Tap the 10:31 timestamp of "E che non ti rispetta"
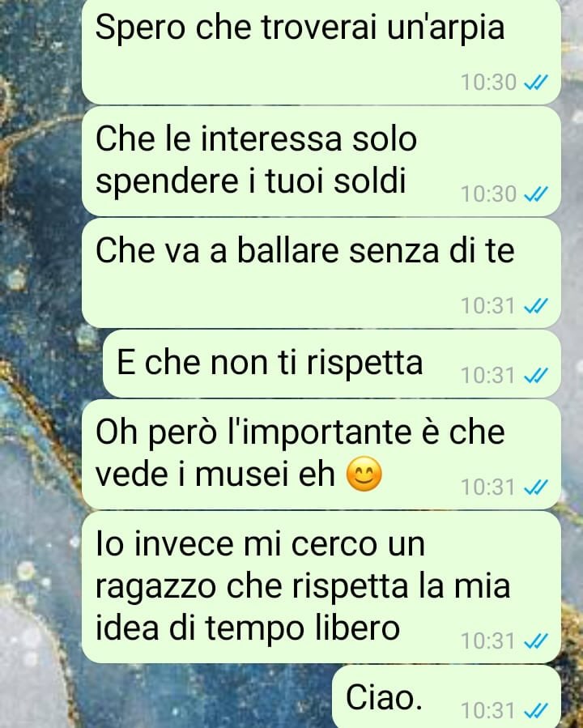Image resolution: width=583 pixels, height=728 pixels. (x=488, y=375)
